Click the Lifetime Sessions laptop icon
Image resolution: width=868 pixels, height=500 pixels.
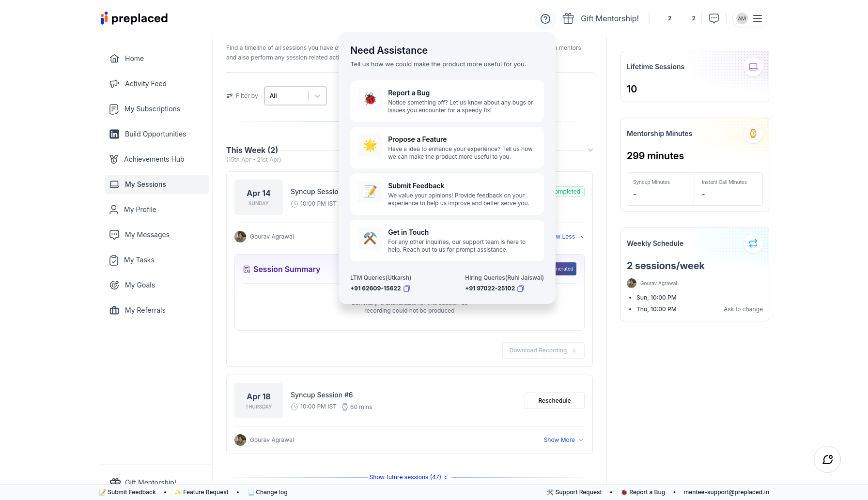pos(753,67)
